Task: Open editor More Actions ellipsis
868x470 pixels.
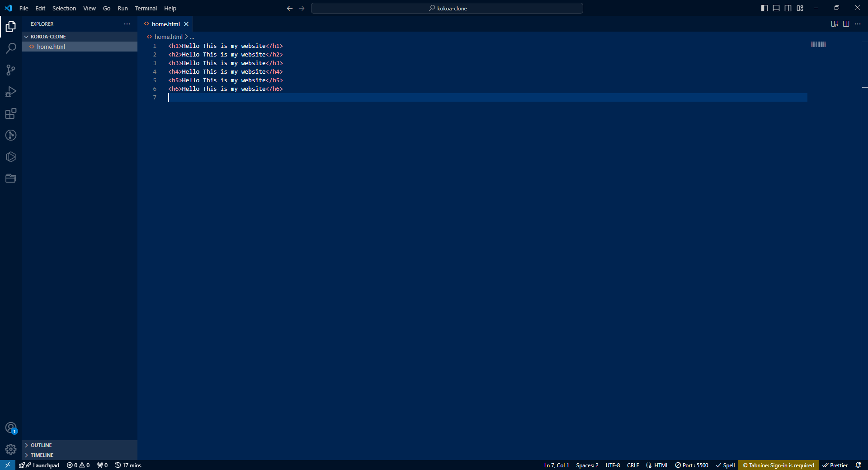Action: pos(858,24)
